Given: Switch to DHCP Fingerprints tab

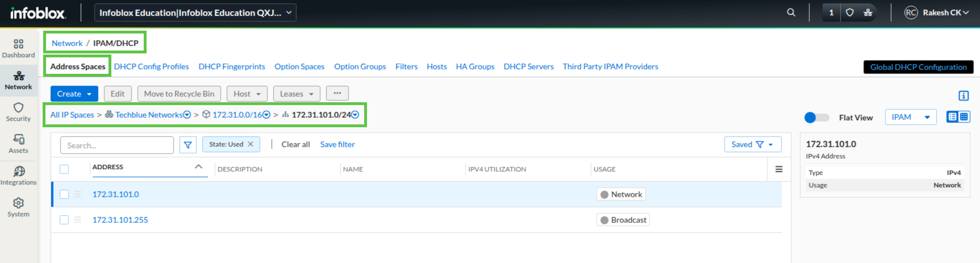Looking at the screenshot, I should coord(232,67).
